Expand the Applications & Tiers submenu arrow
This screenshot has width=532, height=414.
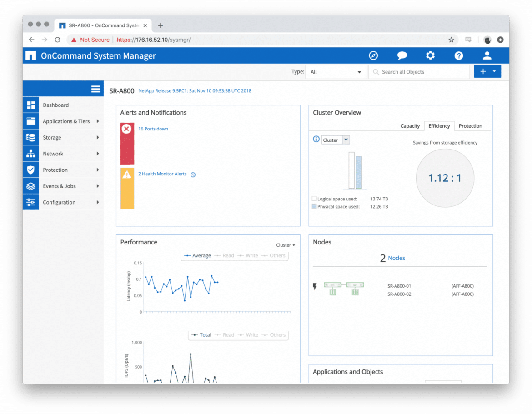[98, 121]
